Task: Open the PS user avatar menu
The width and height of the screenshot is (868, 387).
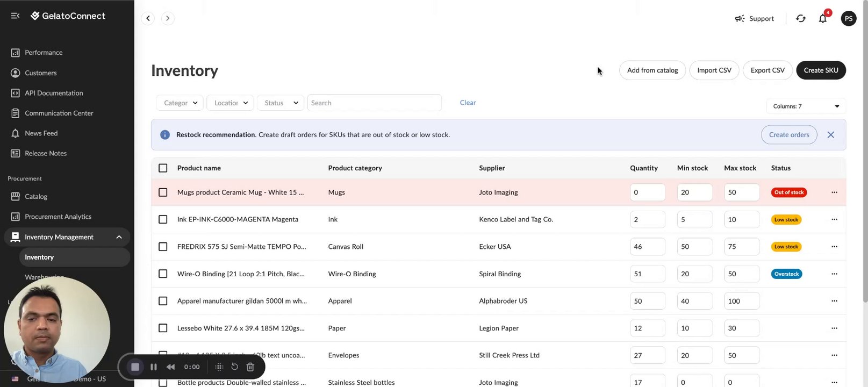Action: point(849,19)
